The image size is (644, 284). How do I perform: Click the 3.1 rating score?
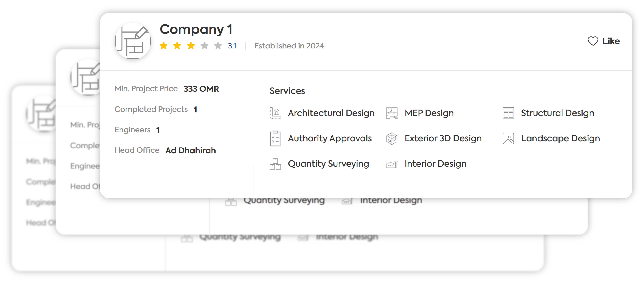pyautogui.click(x=232, y=46)
